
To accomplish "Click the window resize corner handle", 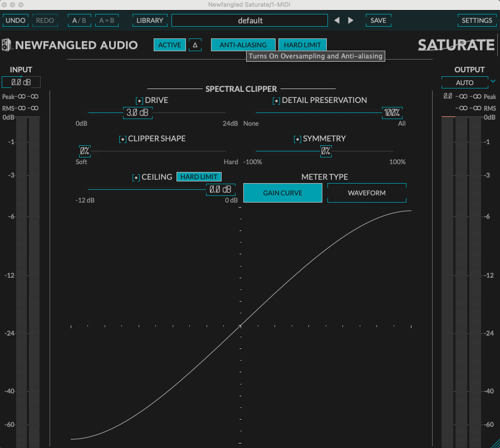I will pyautogui.click(x=496, y=444).
